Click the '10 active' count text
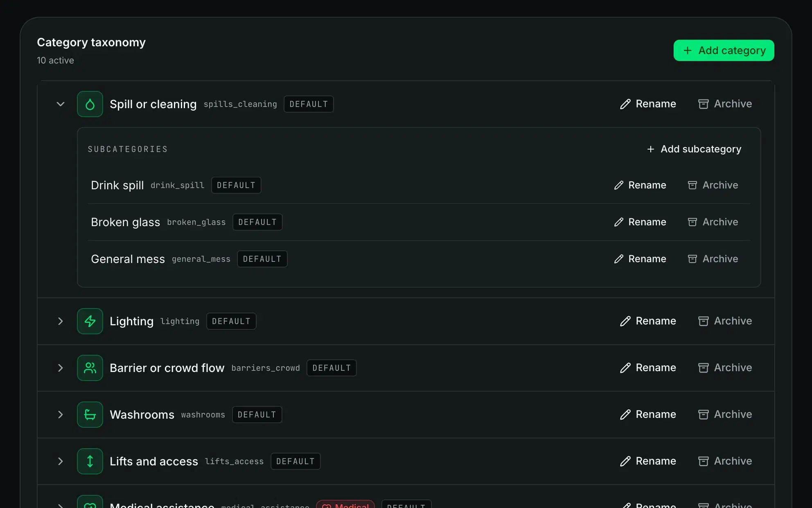 pyautogui.click(x=56, y=61)
